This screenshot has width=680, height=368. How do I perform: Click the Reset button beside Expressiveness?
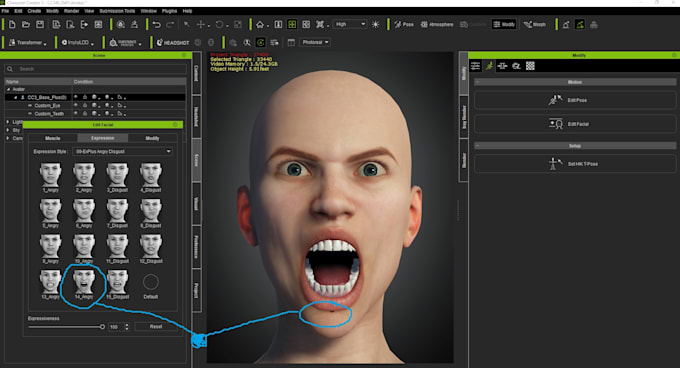[156, 326]
